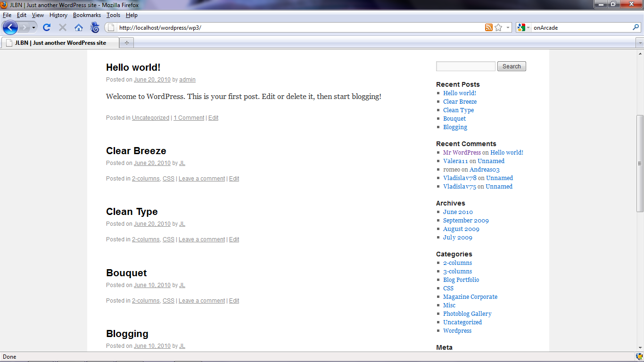
Task: Bookmark this page with the star icon
Action: pos(498,27)
